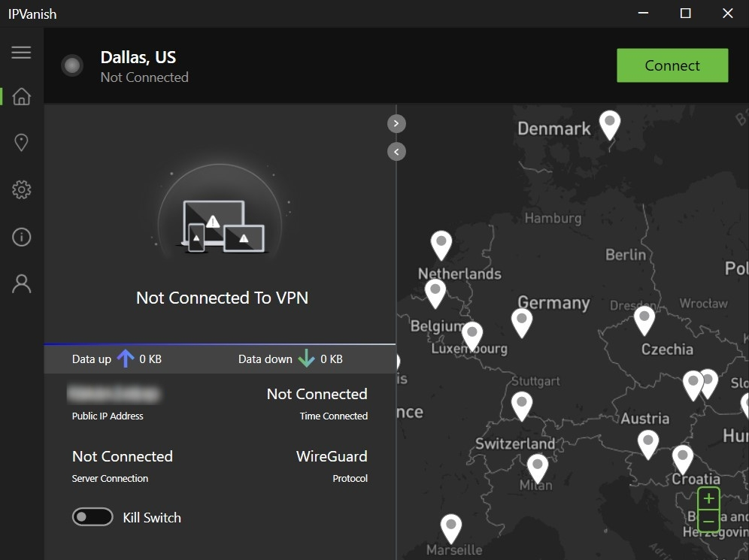Click the disconnected devices illustration
The width and height of the screenshot is (749, 560).
point(220,226)
